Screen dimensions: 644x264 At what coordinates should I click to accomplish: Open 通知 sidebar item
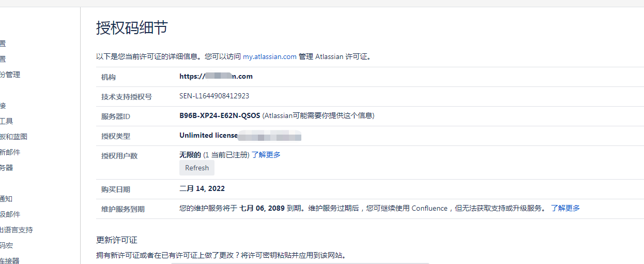tap(6, 199)
